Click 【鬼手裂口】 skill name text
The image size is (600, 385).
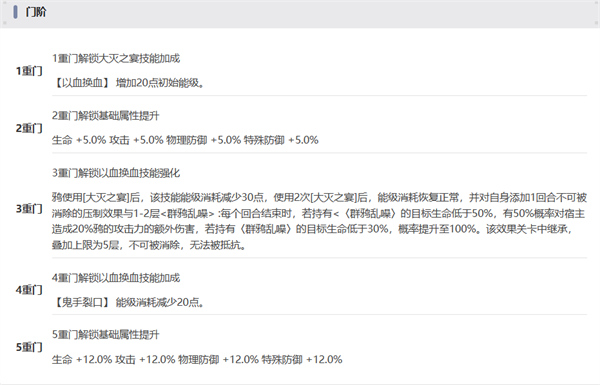81,302
